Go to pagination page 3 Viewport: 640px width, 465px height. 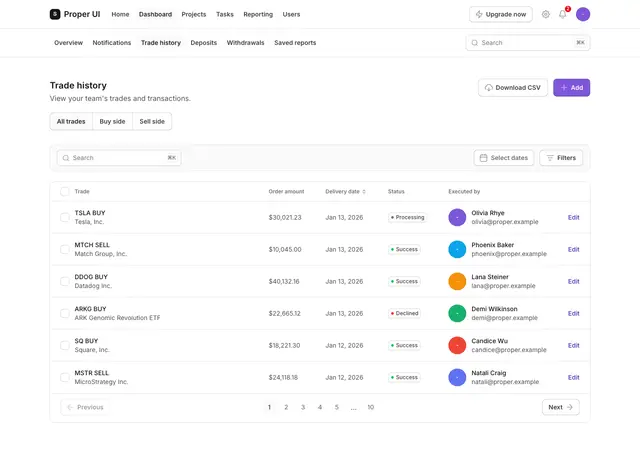(303, 407)
